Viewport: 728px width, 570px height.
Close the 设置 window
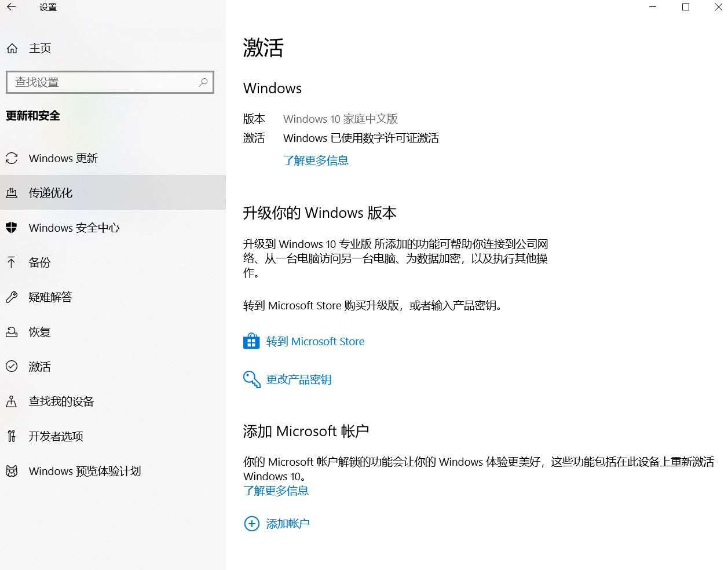tap(718, 8)
